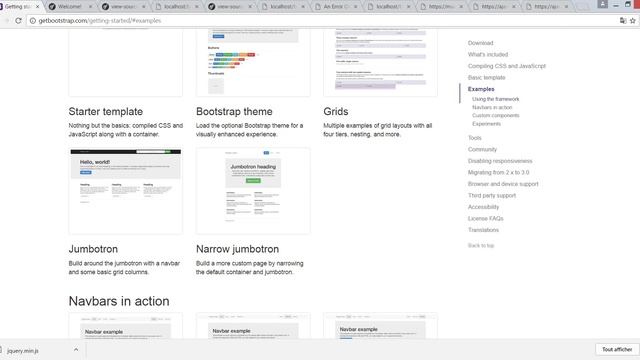
Task: Select Examples in the sidebar navigation
Action: coord(481,89)
